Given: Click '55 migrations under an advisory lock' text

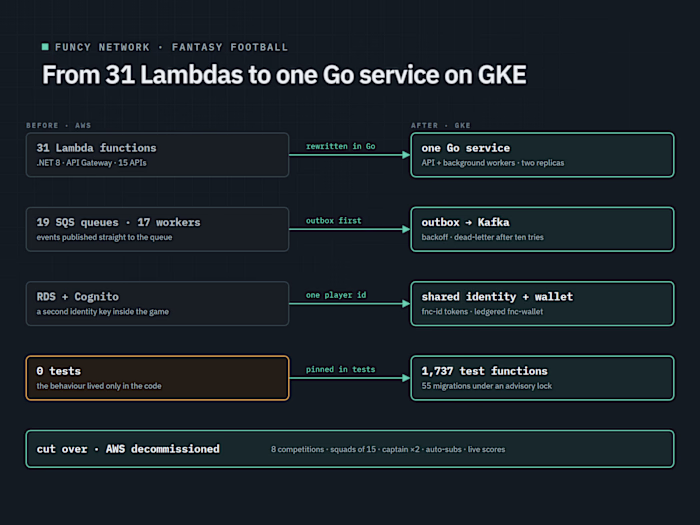Looking at the screenshot, I should click(x=487, y=386).
